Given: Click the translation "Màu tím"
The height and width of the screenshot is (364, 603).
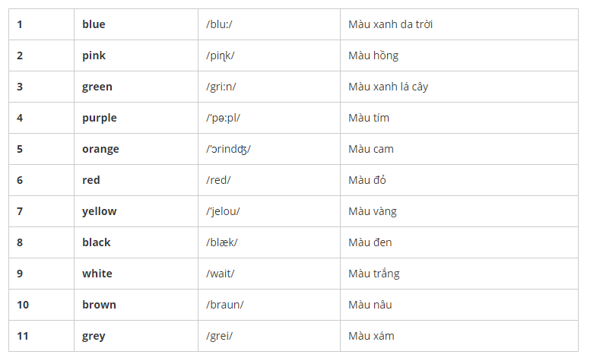Looking at the screenshot, I should coord(369,118).
